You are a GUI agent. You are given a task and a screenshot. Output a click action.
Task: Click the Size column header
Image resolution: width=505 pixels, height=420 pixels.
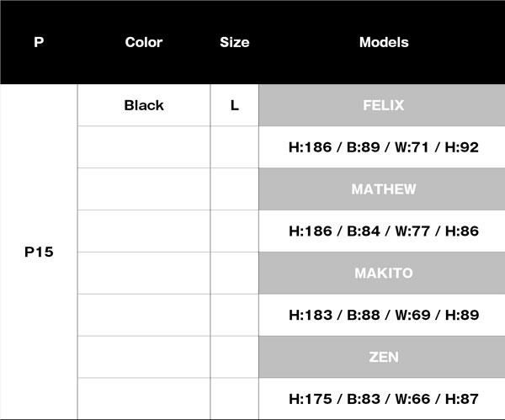(234, 42)
